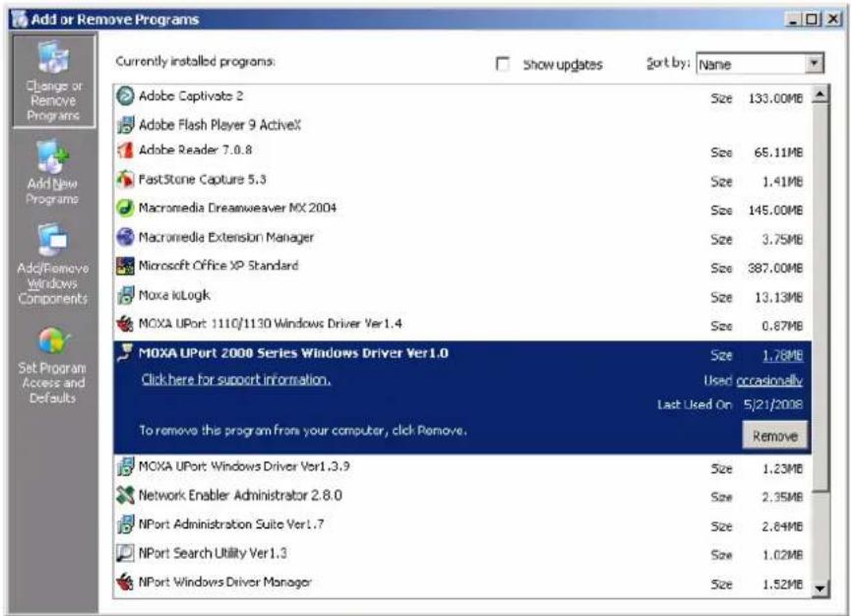Click the NPort Windows Driver Manager icon

[125, 582]
